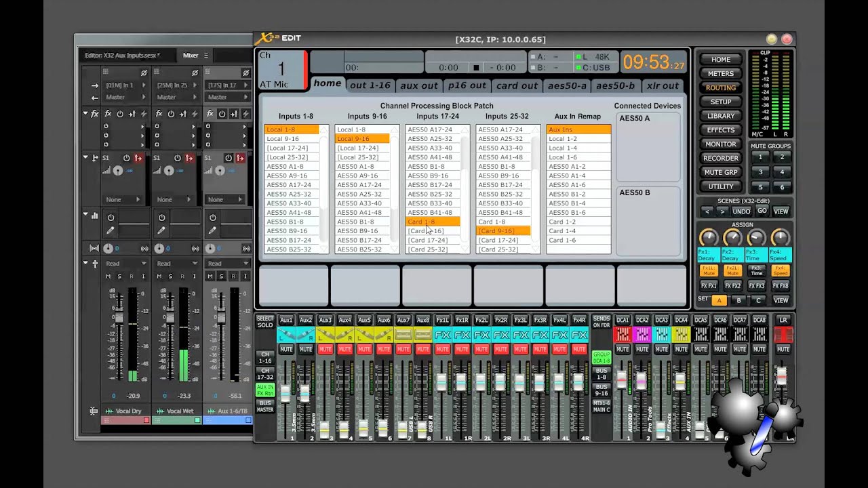The height and width of the screenshot is (488, 868).
Task: Open EQ pencil editor on Vocal Wet track
Action: (x=161, y=230)
